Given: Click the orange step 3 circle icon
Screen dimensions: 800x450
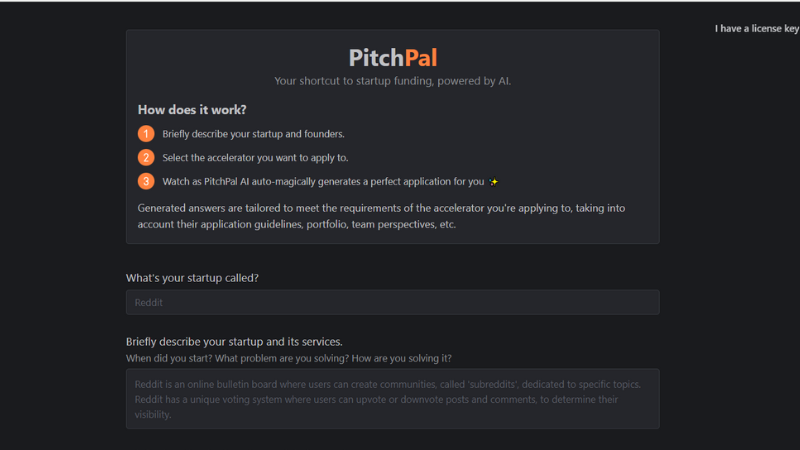Looking at the screenshot, I should click(146, 181).
